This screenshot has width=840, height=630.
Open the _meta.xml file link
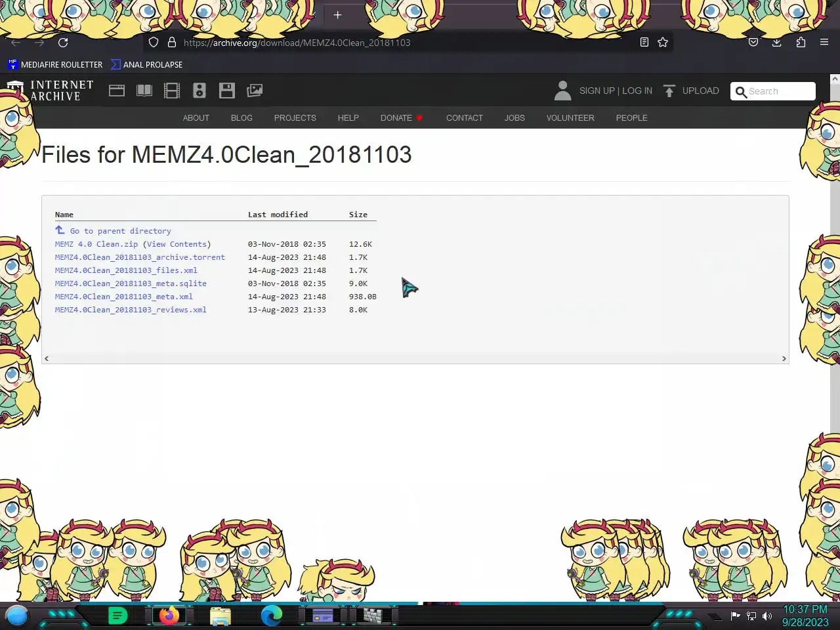124,297
